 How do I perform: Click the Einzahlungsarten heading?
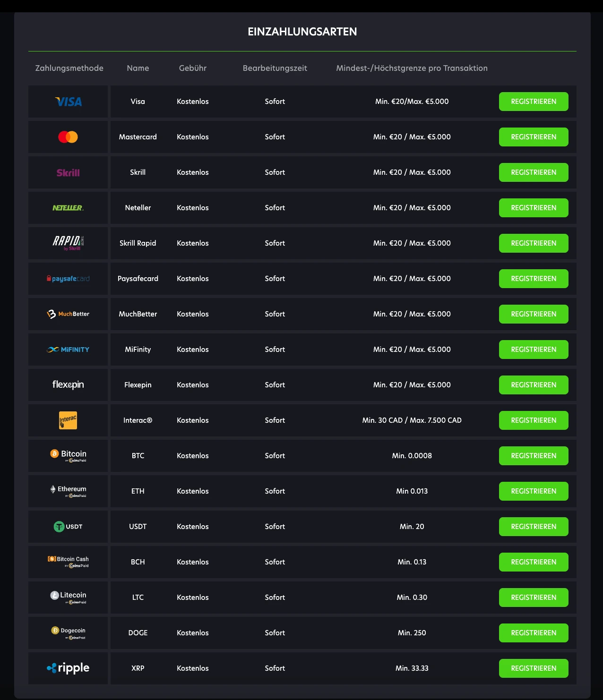(x=302, y=32)
